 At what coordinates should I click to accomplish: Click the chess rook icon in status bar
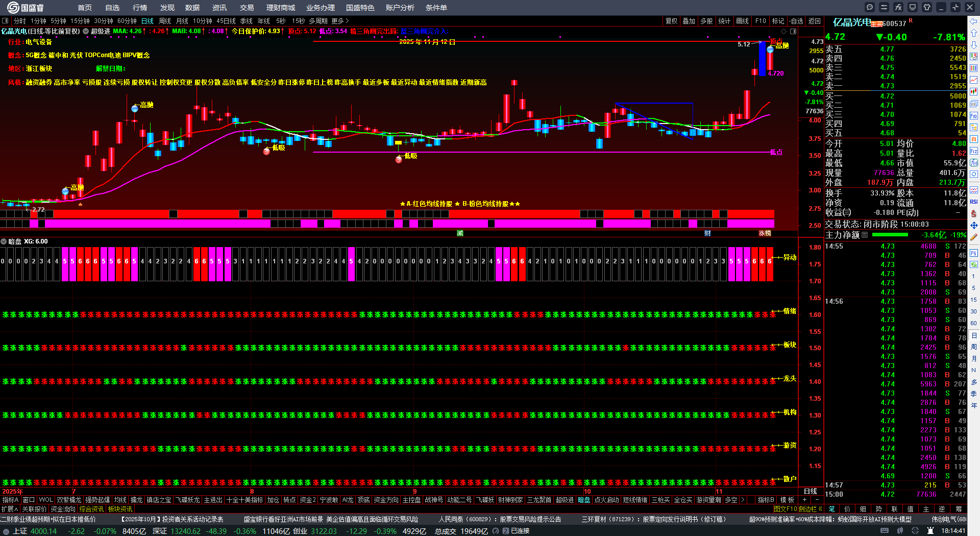[x=931, y=531]
